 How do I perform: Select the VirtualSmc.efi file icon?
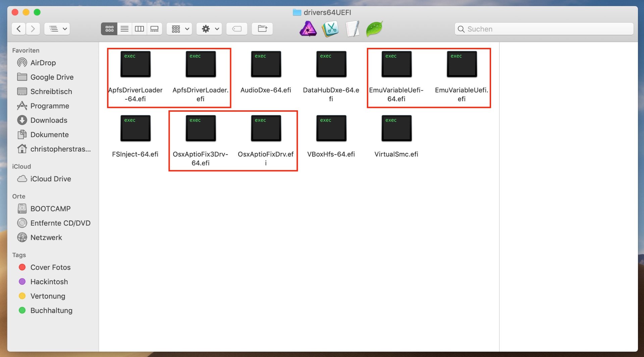[x=396, y=128]
